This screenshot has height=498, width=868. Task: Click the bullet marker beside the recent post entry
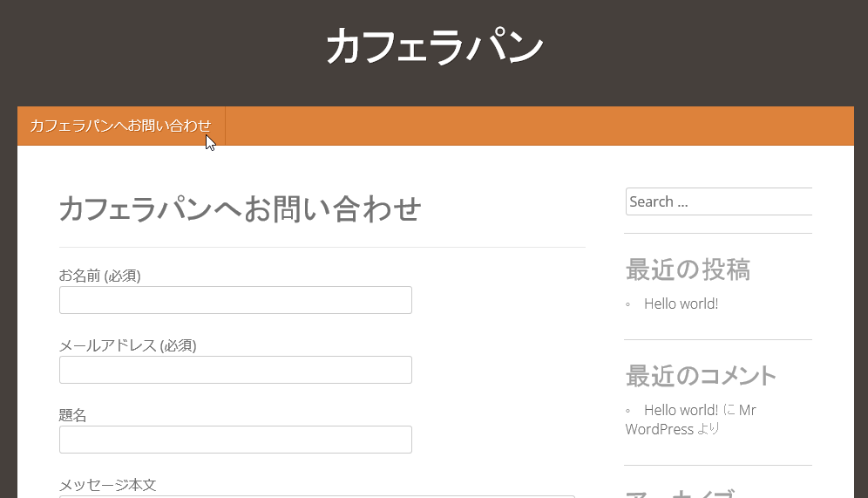[628, 304]
